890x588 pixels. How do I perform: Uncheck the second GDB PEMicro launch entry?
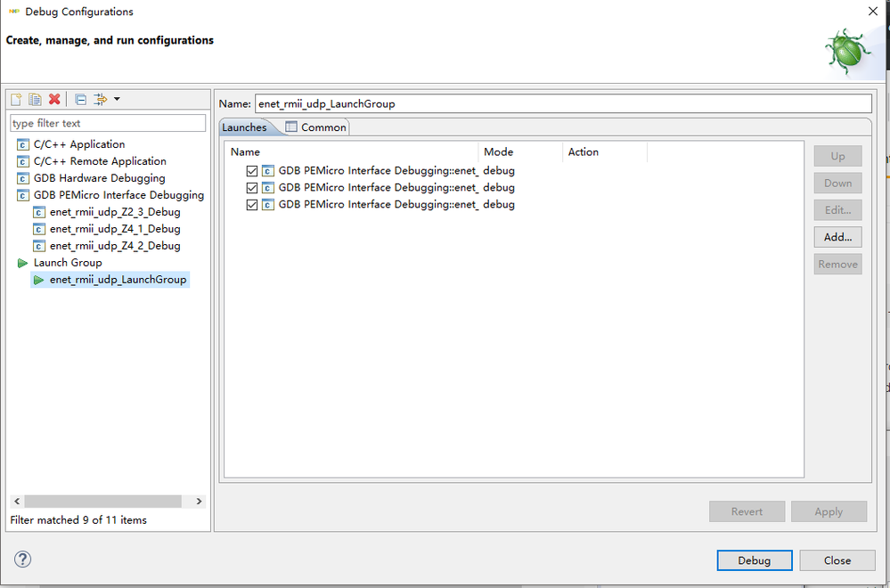(252, 188)
